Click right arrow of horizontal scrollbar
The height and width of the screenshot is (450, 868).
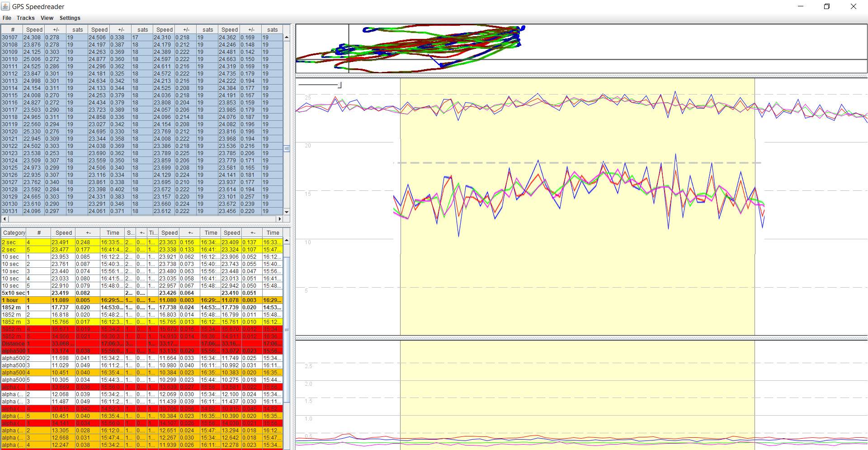point(280,219)
